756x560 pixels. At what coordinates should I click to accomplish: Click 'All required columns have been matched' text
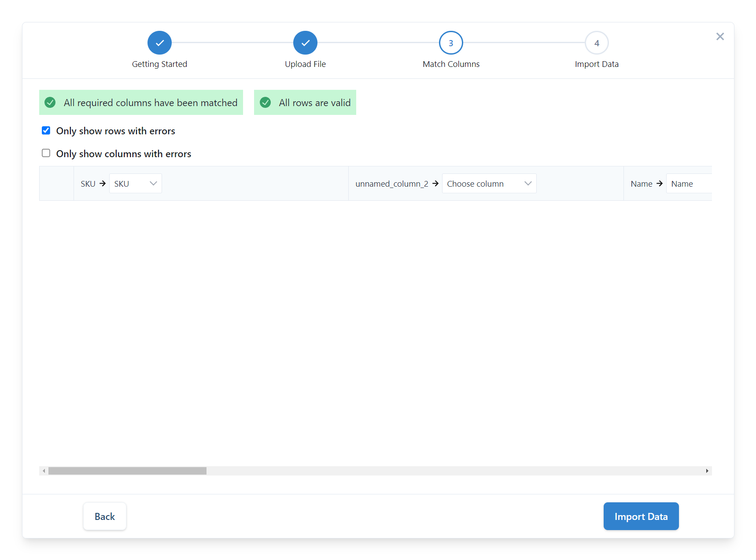(151, 103)
